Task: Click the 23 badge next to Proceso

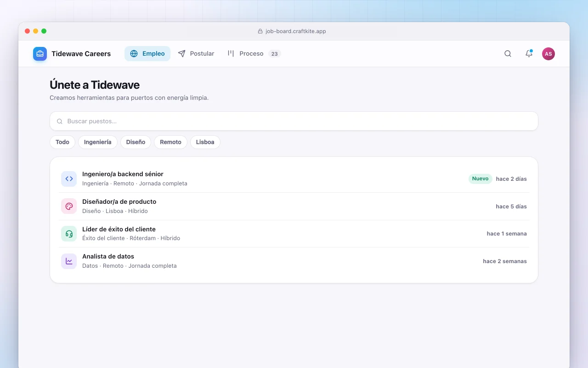Action: 275,54
